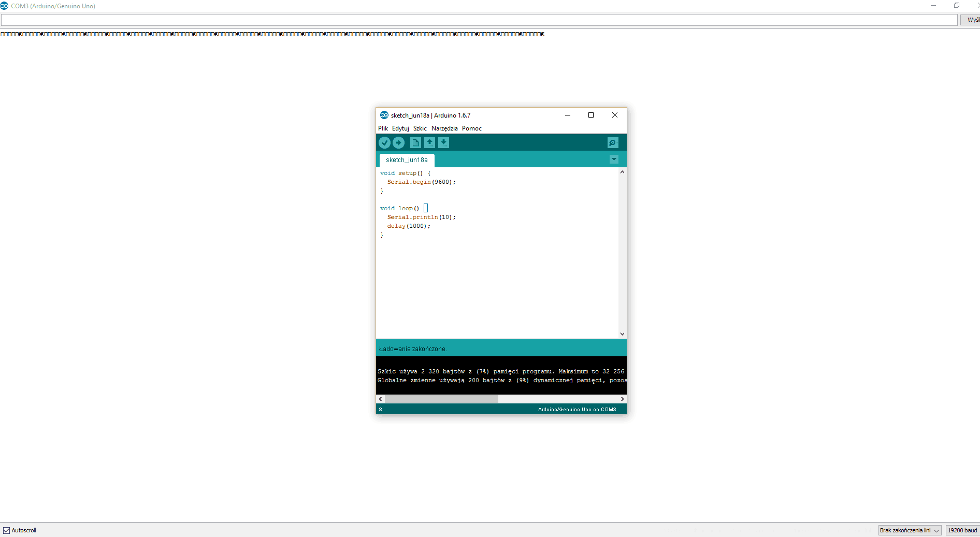
Task: Restore down the COM3 serial monitor window
Action: [957, 6]
